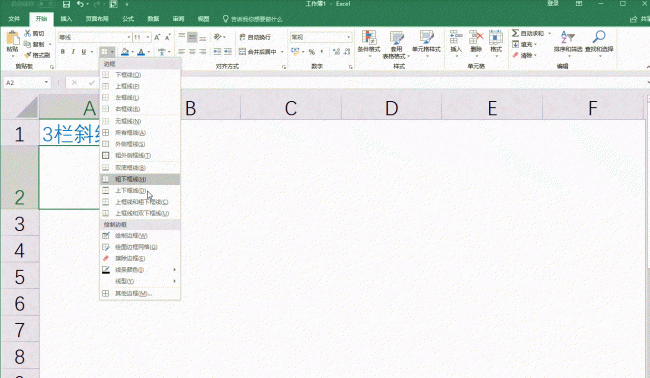Open the number format (常规) dropdown

[x=348, y=37]
